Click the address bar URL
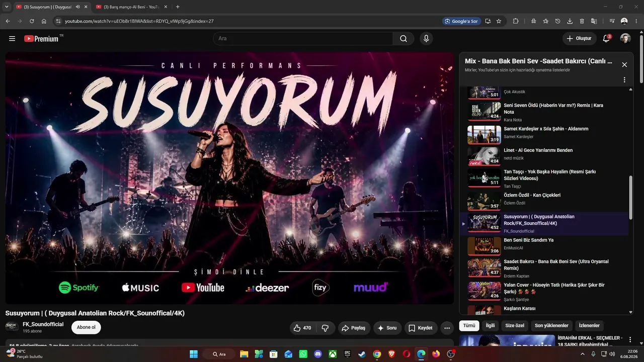The image size is (644, 362). point(139,21)
